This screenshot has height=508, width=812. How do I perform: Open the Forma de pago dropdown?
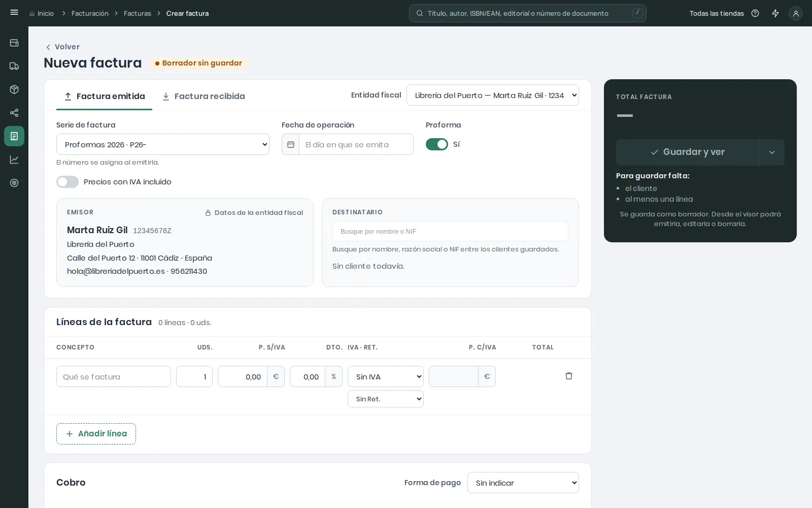pyautogui.click(x=523, y=483)
